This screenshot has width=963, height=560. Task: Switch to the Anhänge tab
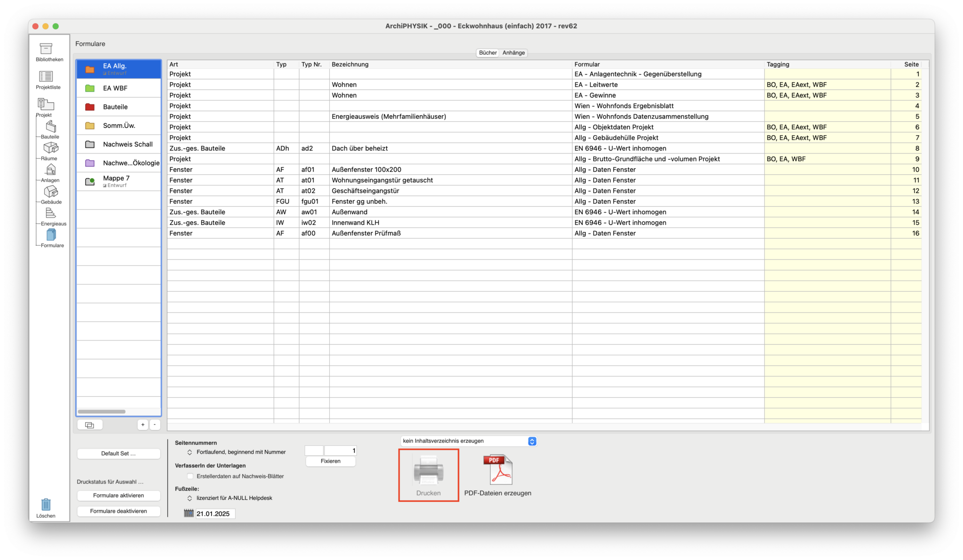click(513, 53)
